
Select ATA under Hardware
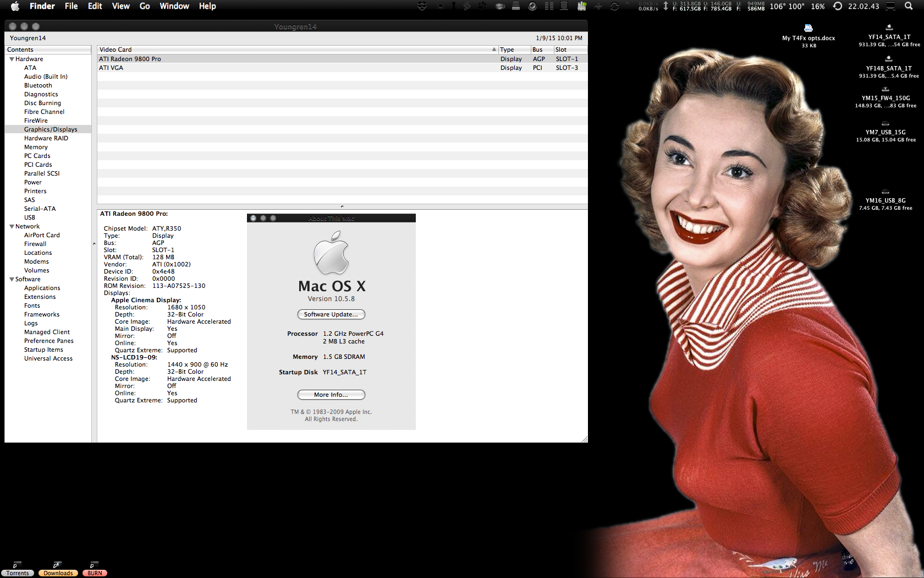30,68
